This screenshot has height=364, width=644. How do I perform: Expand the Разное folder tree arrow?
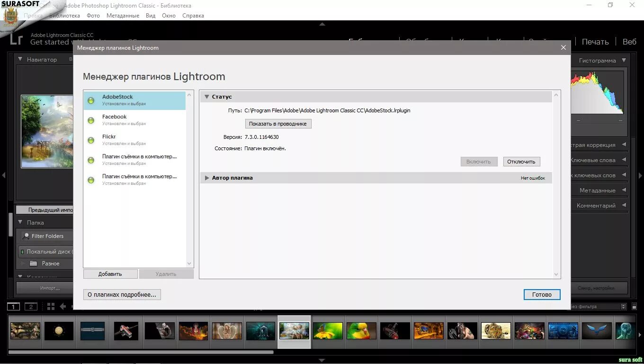(x=22, y=264)
